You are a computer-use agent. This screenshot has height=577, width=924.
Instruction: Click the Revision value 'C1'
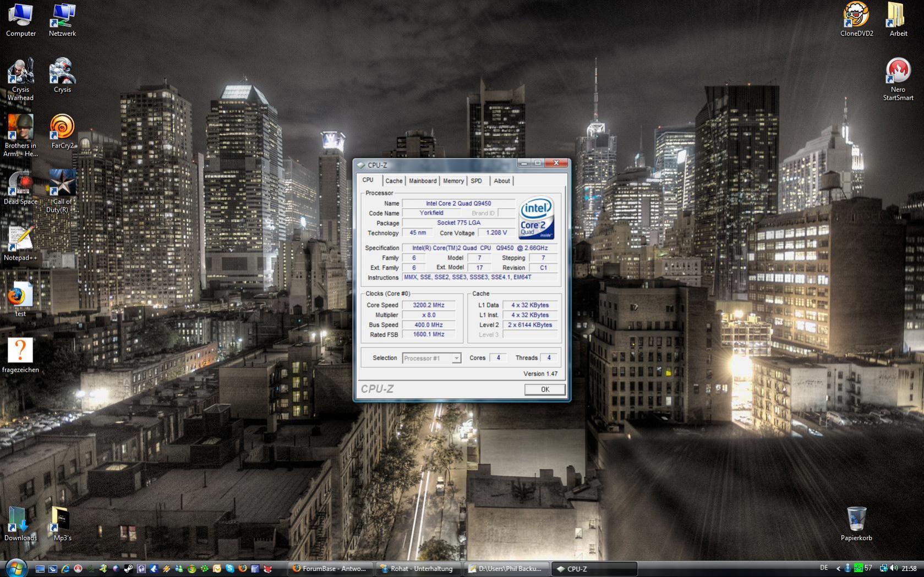tap(543, 268)
